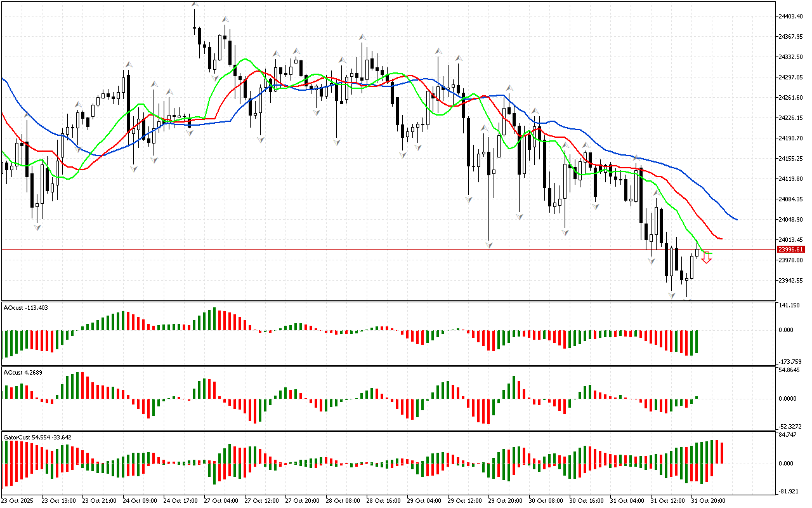812x508 pixels.
Task: Click the 141.150 value on AOcust scale
Action: [790, 305]
